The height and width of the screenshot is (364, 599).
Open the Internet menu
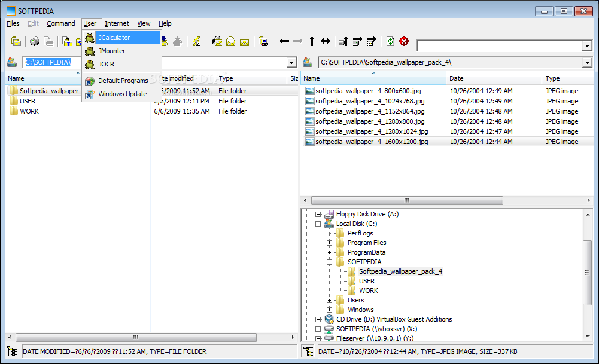(x=117, y=23)
